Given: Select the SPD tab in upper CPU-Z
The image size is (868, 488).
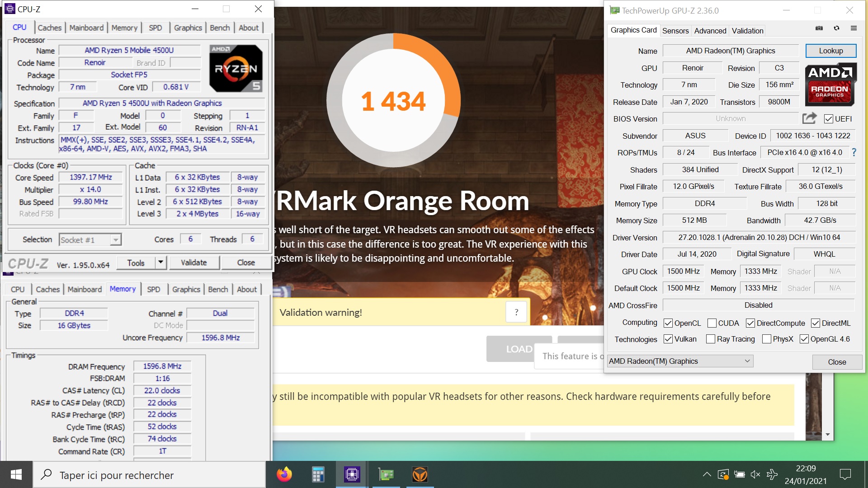Looking at the screenshot, I should pyautogui.click(x=155, y=28).
